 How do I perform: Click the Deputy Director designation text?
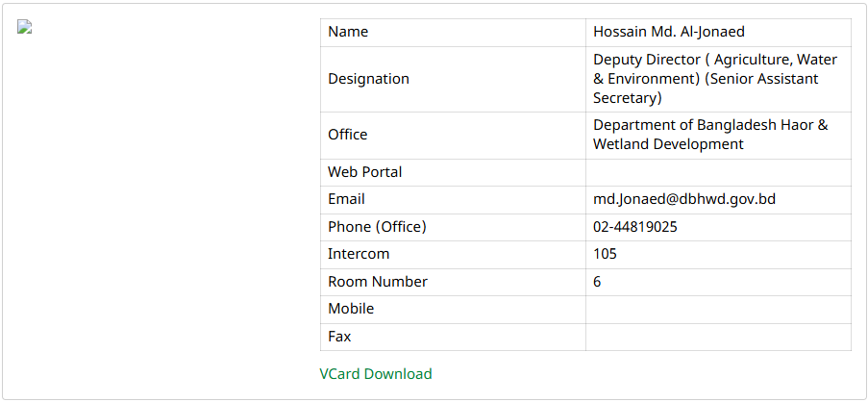(x=715, y=79)
